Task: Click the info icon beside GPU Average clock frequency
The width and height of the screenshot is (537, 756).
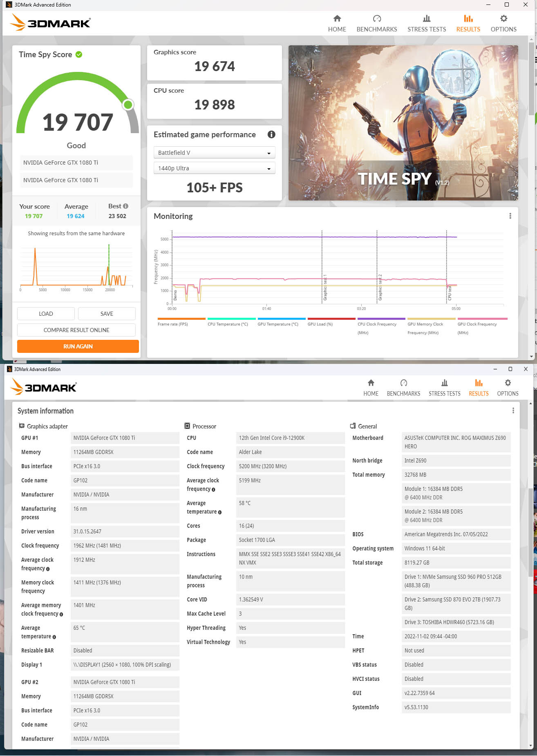Action: tap(48, 569)
